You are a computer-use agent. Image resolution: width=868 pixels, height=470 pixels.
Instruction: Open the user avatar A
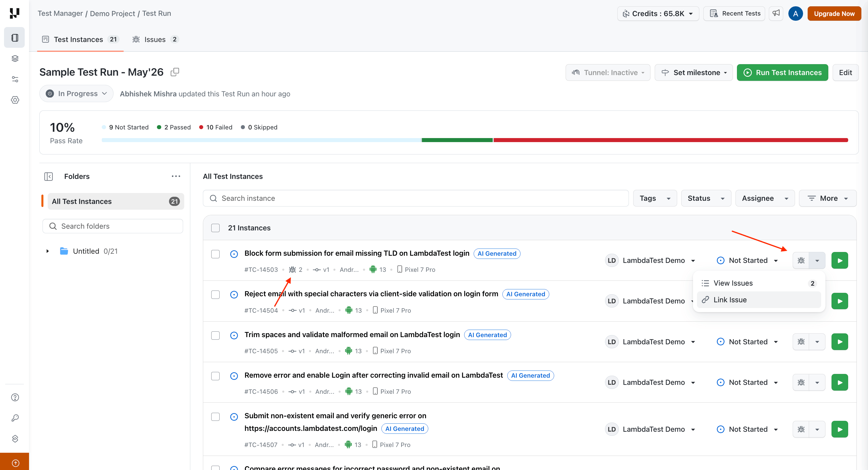coord(795,14)
